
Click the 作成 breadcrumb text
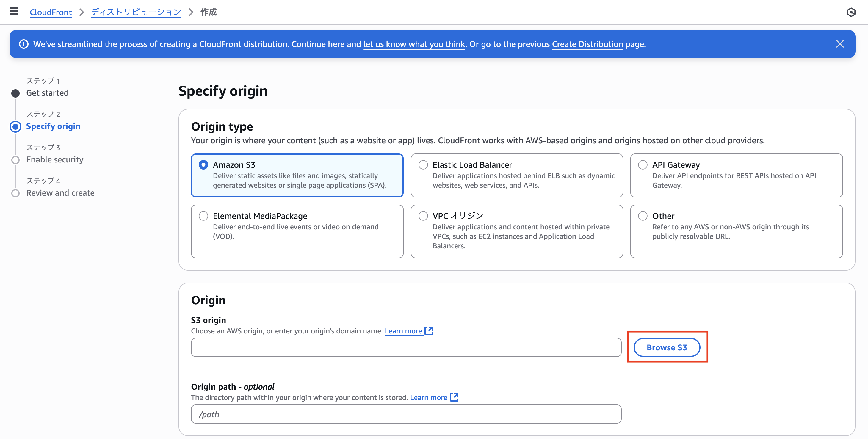pos(209,12)
